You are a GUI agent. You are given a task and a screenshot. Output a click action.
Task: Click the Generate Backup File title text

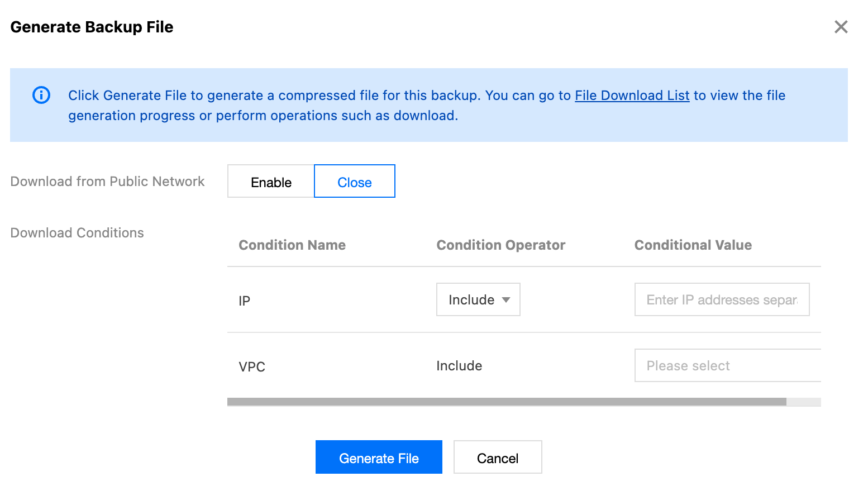click(x=92, y=27)
